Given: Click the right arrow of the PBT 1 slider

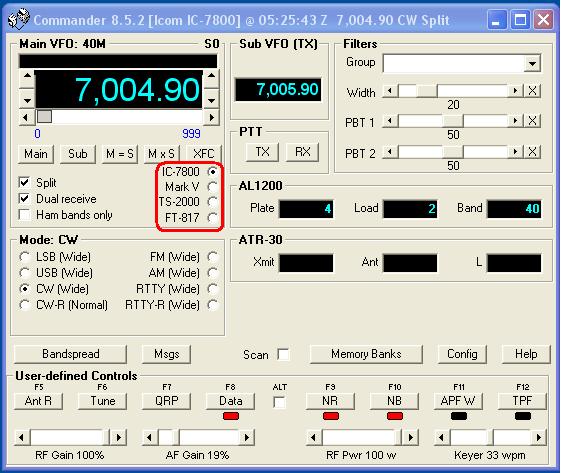Looking at the screenshot, I should tap(515, 121).
